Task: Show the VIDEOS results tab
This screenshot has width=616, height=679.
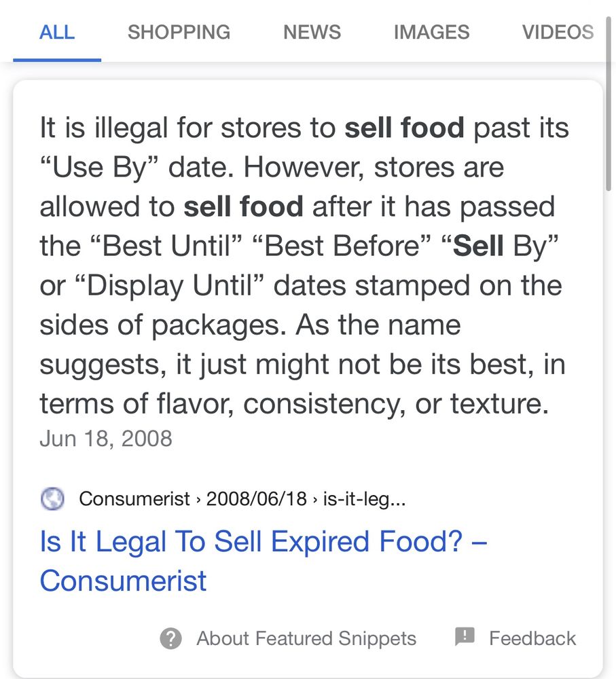Action: coord(557,32)
